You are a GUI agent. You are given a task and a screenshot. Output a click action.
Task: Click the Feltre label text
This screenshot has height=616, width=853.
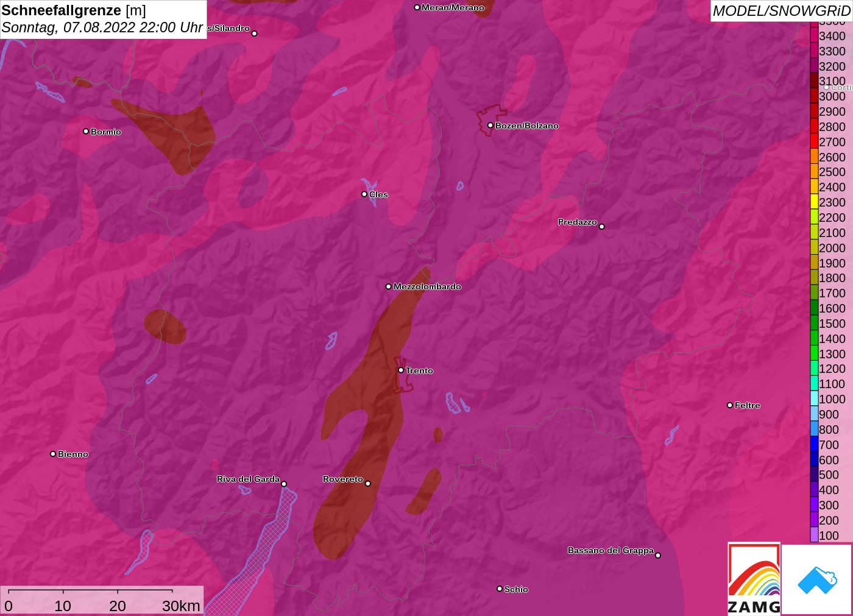[x=748, y=405]
